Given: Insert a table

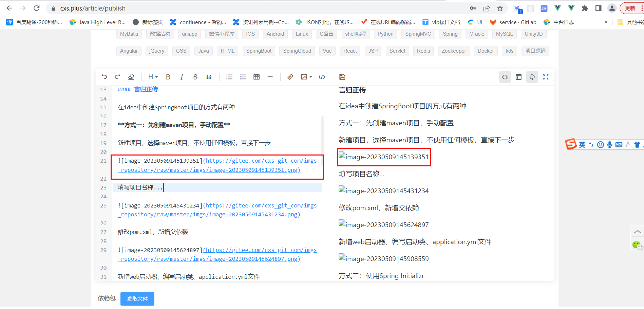Looking at the screenshot, I should coord(257,77).
